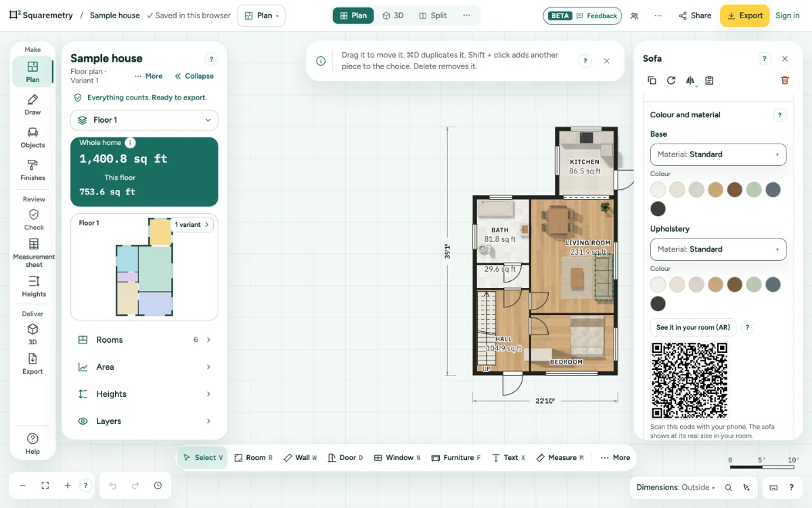The height and width of the screenshot is (508, 812).
Task: Open Finishes in the left sidebar
Action: [32, 170]
